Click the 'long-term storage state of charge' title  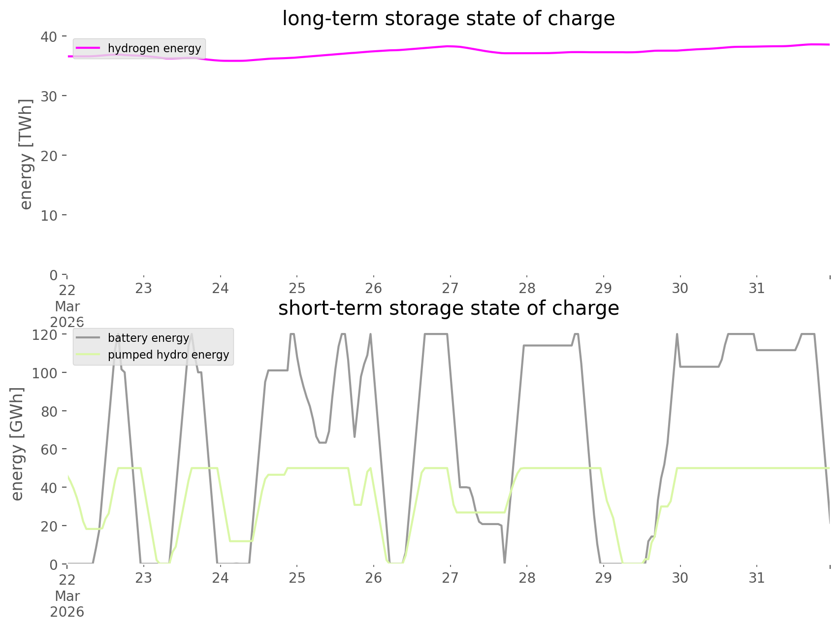pyautogui.click(x=448, y=19)
